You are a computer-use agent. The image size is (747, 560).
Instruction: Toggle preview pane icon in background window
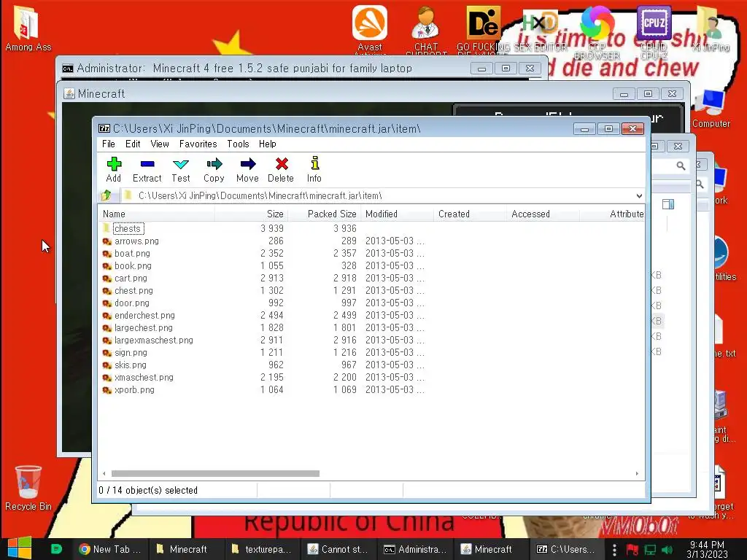point(668,204)
